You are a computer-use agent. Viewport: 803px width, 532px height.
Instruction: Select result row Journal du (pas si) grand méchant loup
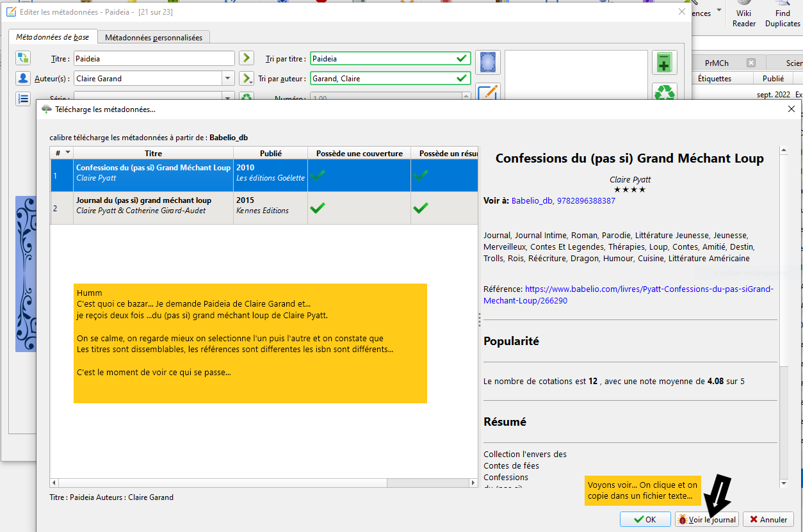(264, 207)
